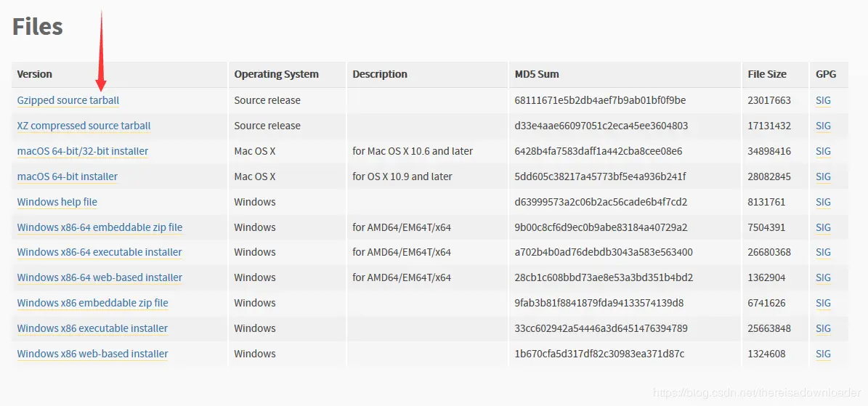Open the XZ compressed source tarball link
868x406 pixels.
pyautogui.click(x=84, y=126)
